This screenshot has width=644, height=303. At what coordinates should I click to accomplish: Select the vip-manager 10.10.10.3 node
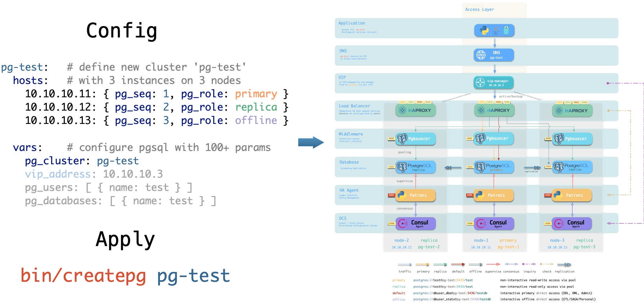[x=494, y=83]
